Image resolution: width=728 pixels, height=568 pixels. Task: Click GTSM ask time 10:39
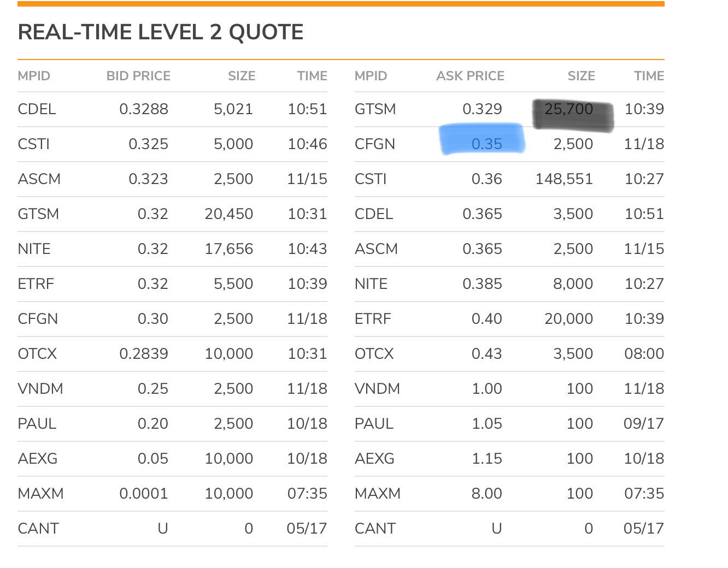pos(644,109)
